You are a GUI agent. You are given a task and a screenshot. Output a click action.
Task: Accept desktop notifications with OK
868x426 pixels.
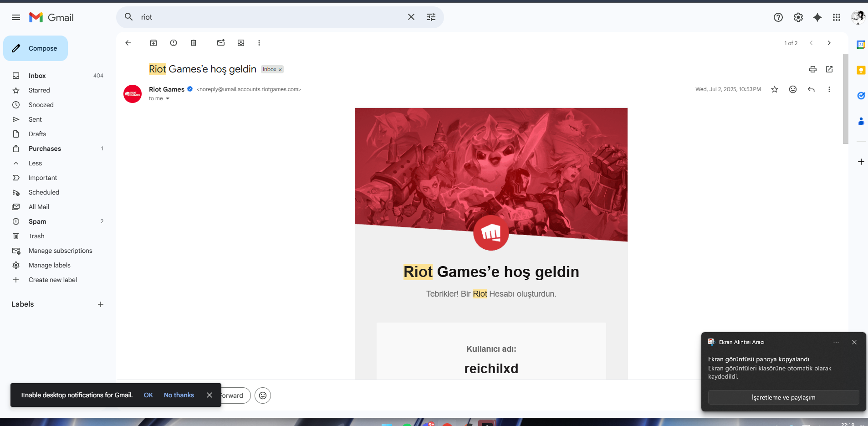148,395
